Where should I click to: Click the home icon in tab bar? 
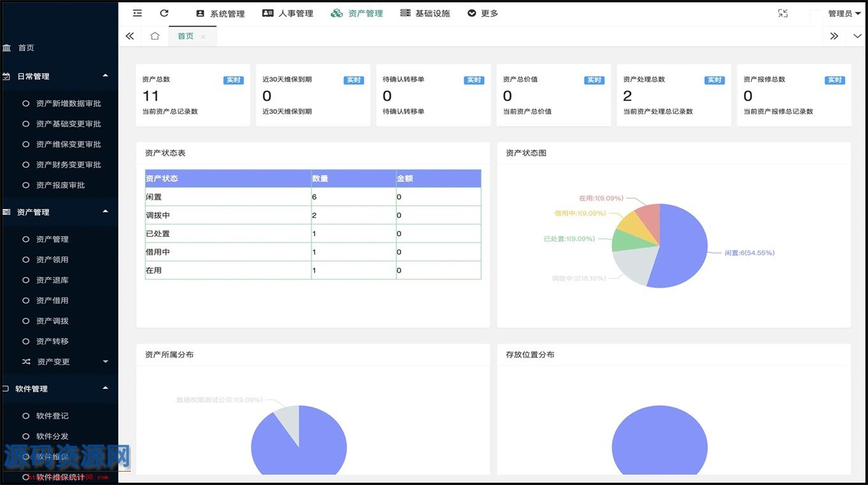154,36
